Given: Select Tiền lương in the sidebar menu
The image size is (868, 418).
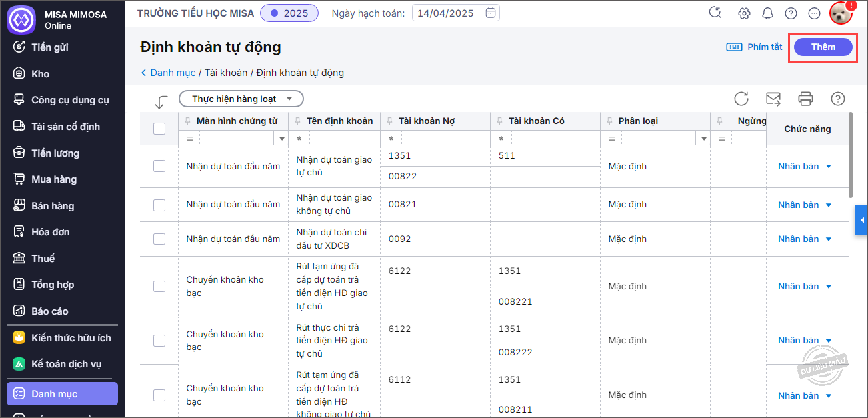Looking at the screenshot, I should [55, 153].
